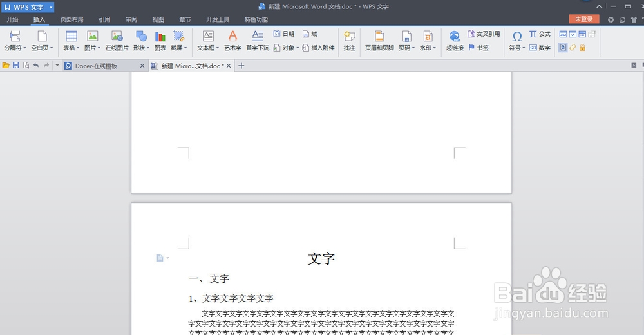Image resolution: width=644 pixels, height=335 pixels.
Task: Insert drop-down form field icon
Action: pyautogui.click(x=582, y=34)
